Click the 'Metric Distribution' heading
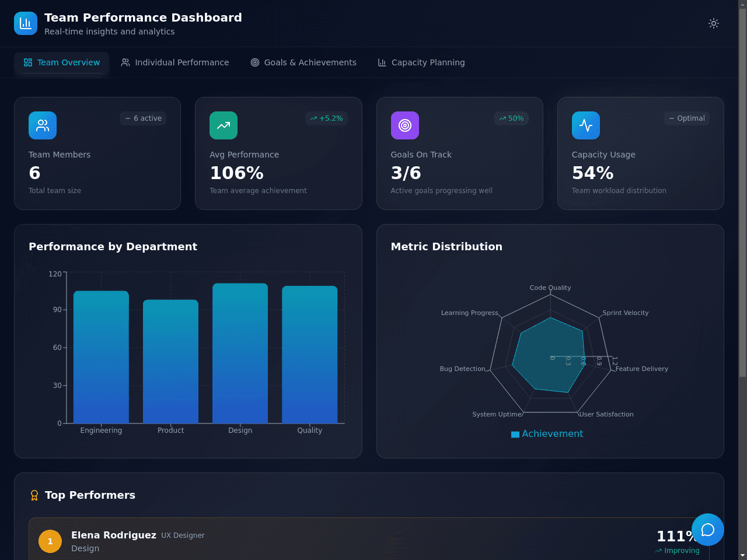This screenshot has width=747, height=560. click(x=446, y=247)
